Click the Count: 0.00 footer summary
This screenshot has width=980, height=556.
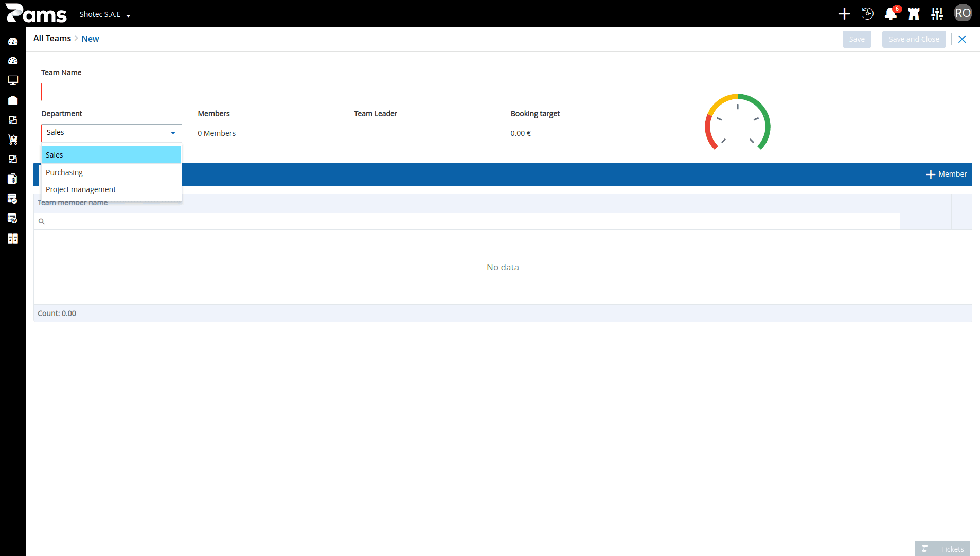point(57,314)
